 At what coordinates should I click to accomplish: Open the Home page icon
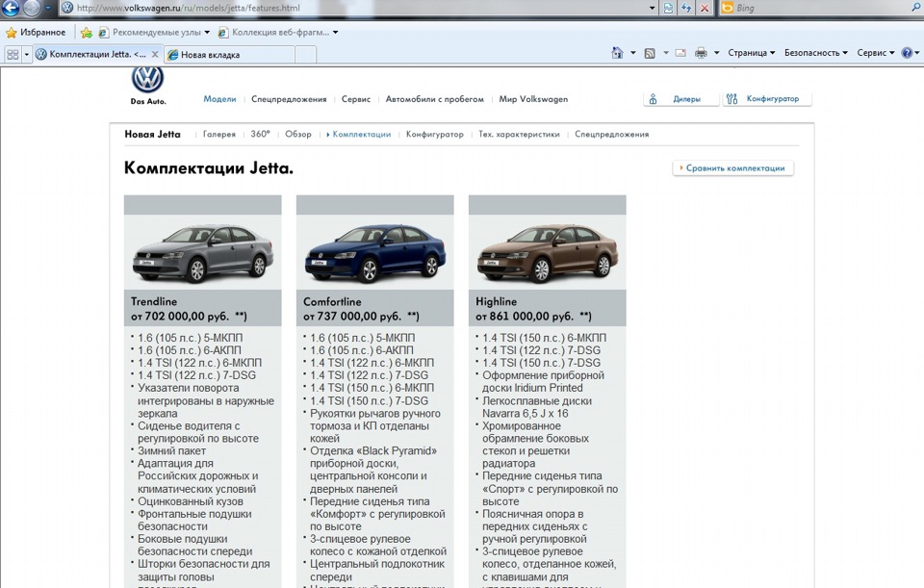click(x=618, y=53)
